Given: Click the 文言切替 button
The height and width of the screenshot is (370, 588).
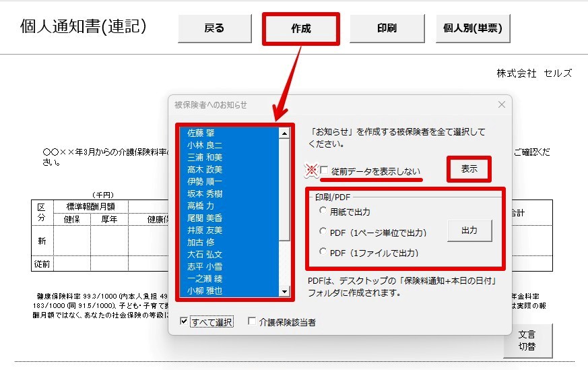Looking at the screenshot, I should pos(527,340).
